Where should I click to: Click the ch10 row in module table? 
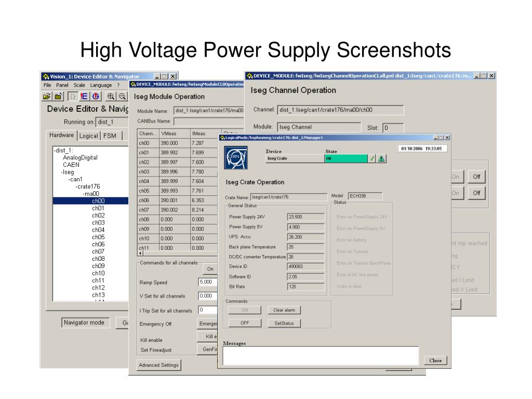click(x=177, y=238)
